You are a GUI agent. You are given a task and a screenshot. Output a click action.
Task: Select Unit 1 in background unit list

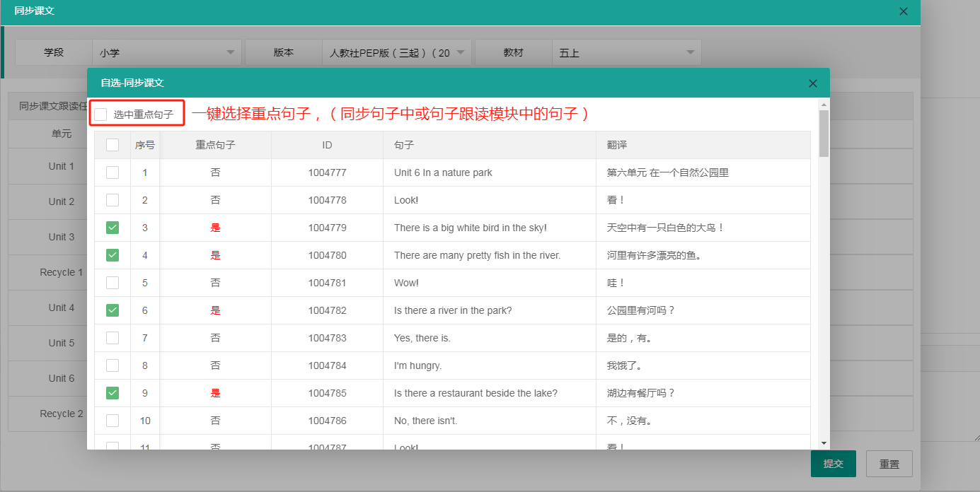point(62,166)
